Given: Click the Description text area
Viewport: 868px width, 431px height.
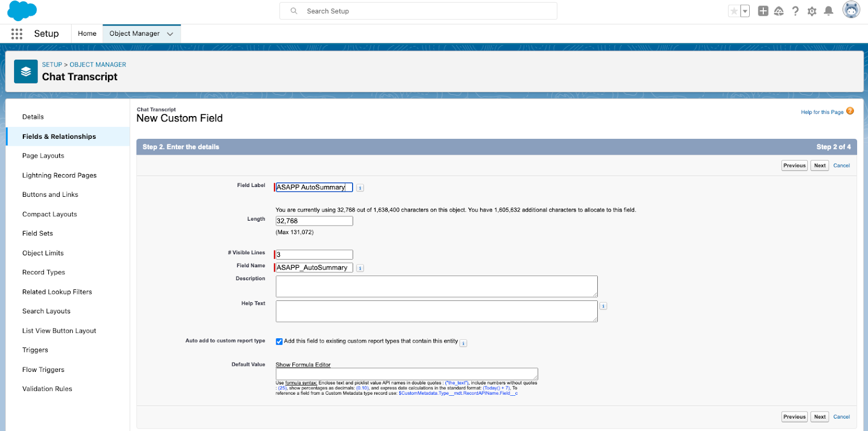Looking at the screenshot, I should point(437,286).
